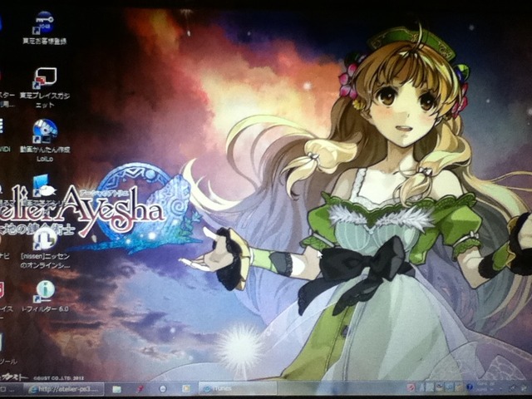532x399 pixels.
Task: Switch to the iTunes taskbar button
Action: click(x=238, y=388)
